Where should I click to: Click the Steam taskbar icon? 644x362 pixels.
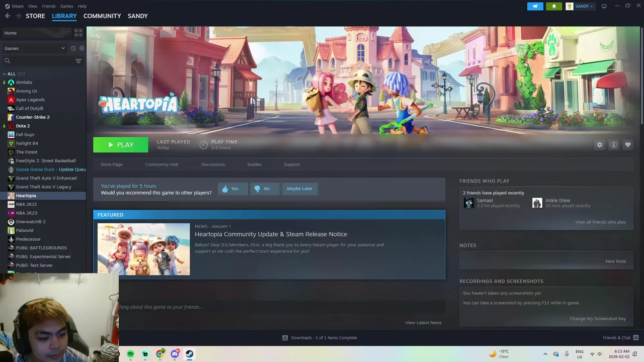point(189,354)
